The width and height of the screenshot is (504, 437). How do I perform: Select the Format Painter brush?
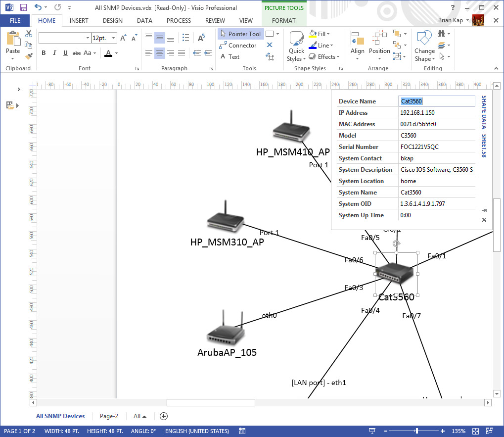tap(29, 56)
